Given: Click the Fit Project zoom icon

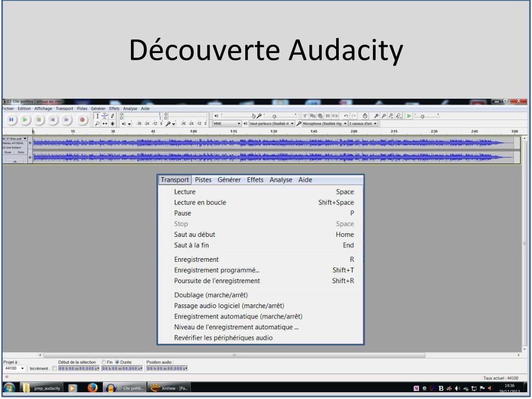Looking at the screenshot, I should point(398,116).
